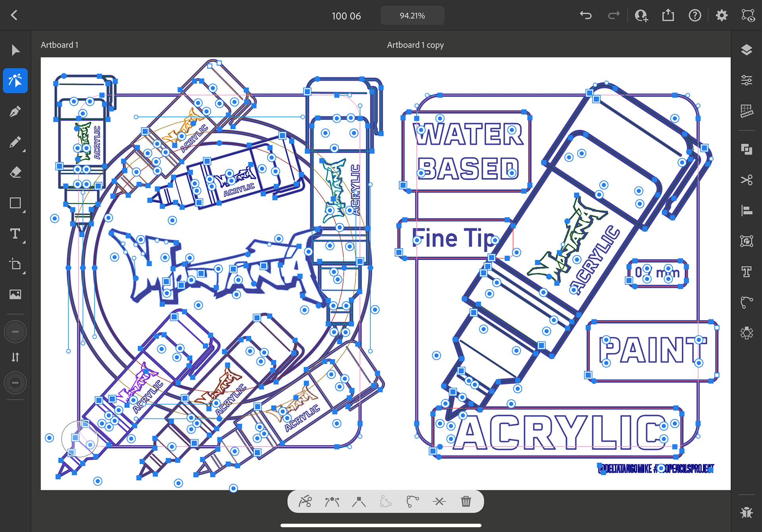Open the app settings gear

722,15
